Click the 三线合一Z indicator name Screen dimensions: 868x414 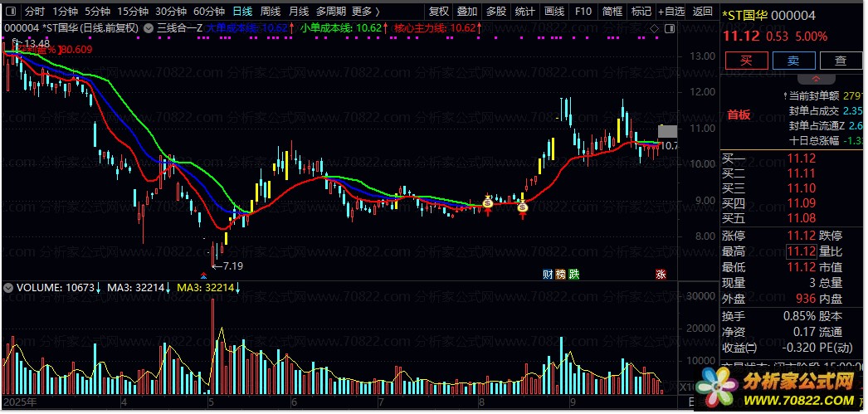[x=180, y=27]
